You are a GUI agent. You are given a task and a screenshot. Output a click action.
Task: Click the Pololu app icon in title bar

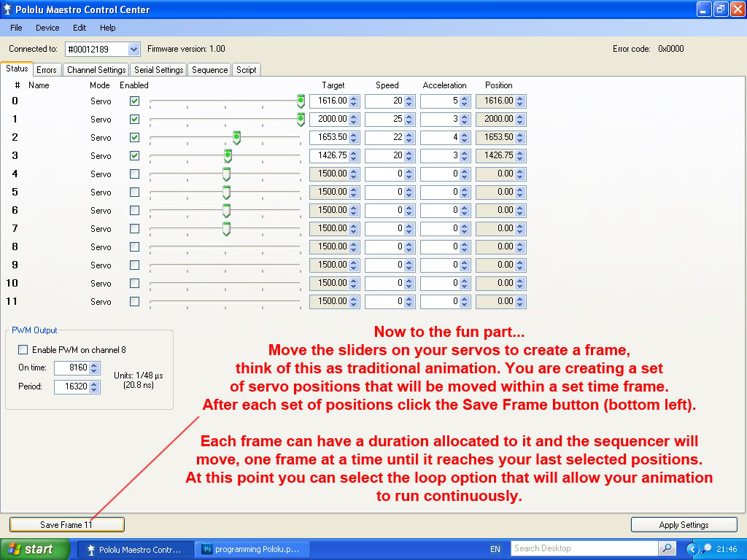[x=7, y=9]
